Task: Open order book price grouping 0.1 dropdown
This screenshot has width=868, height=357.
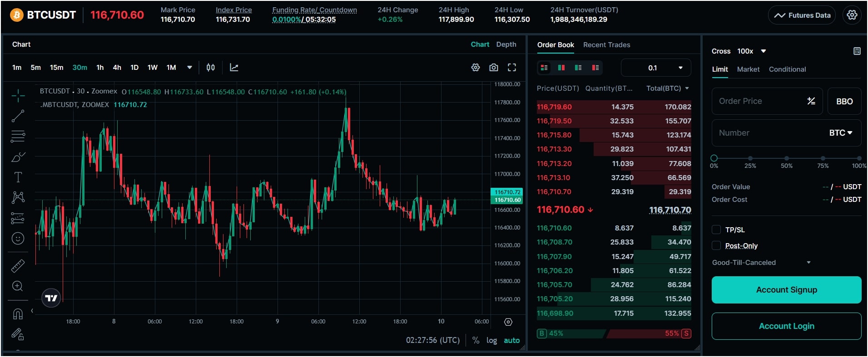Action: 656,68
